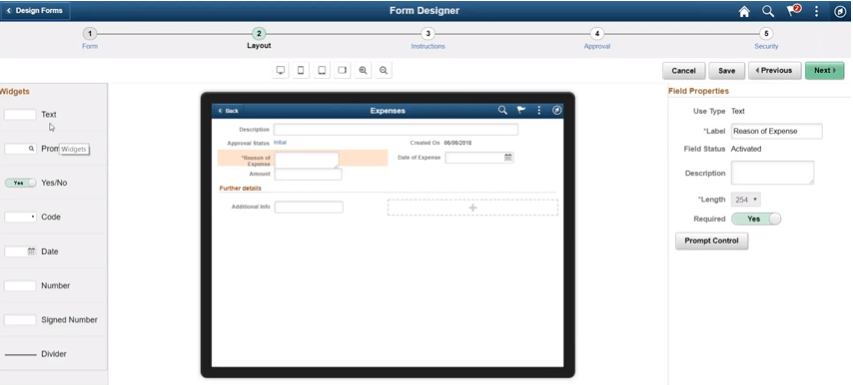
Task: Go to step 3 Instructions
Action: 428,39
